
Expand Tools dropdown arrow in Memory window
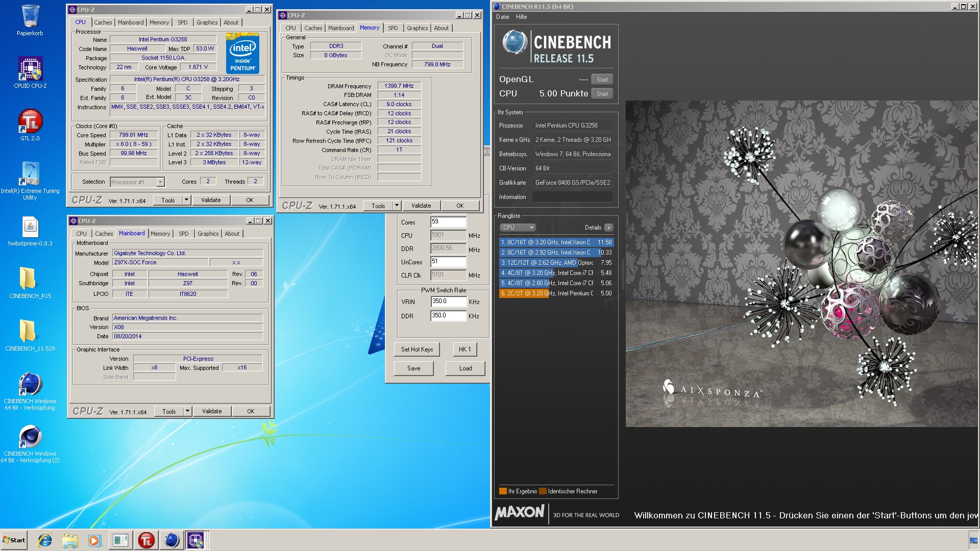[x=397, y=206]
